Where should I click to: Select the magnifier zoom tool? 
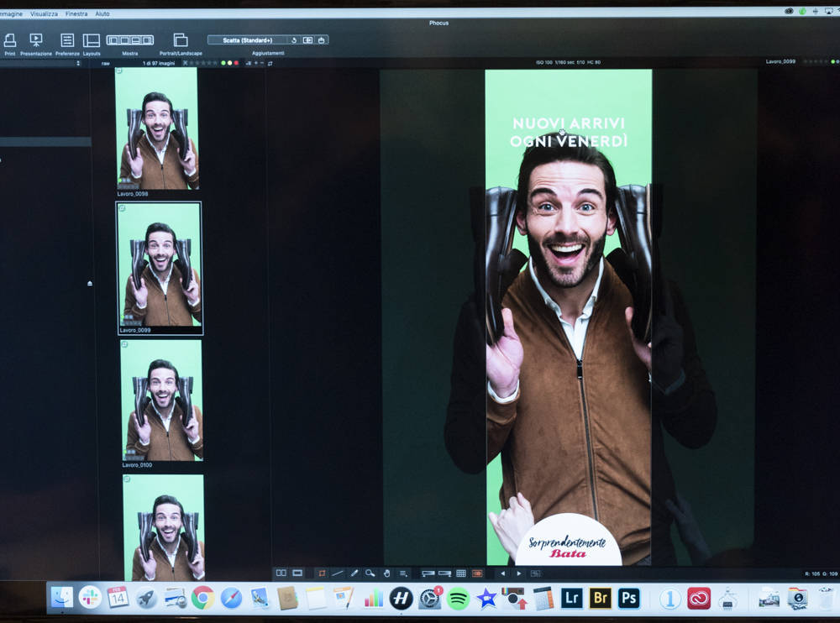click(x=370, y=573)
